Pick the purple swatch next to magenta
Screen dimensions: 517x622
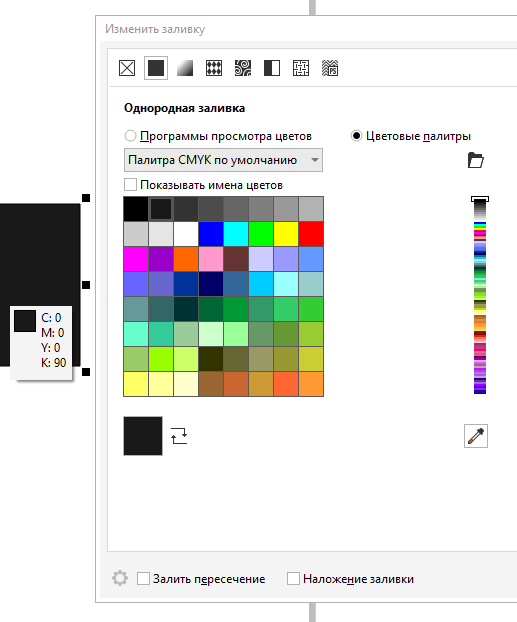pos(161,259)
